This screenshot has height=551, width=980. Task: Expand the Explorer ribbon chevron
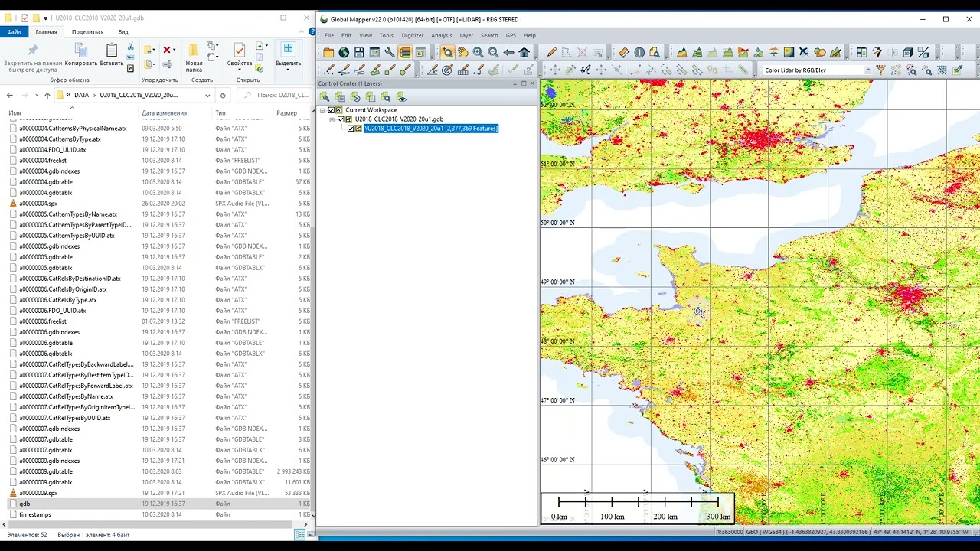pos(301,32)
